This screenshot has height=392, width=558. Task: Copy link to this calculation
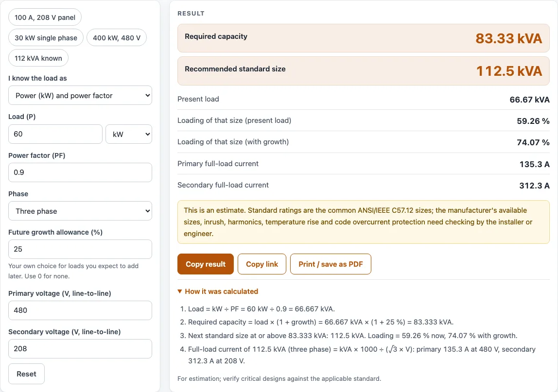(x=262, y=264)
